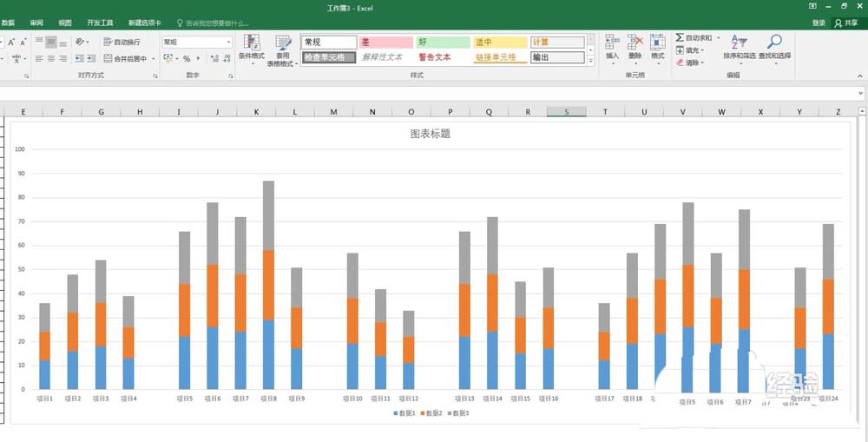
Task: Apply the gray 检查单元格 check cell style
Action: tap(329, 57)
